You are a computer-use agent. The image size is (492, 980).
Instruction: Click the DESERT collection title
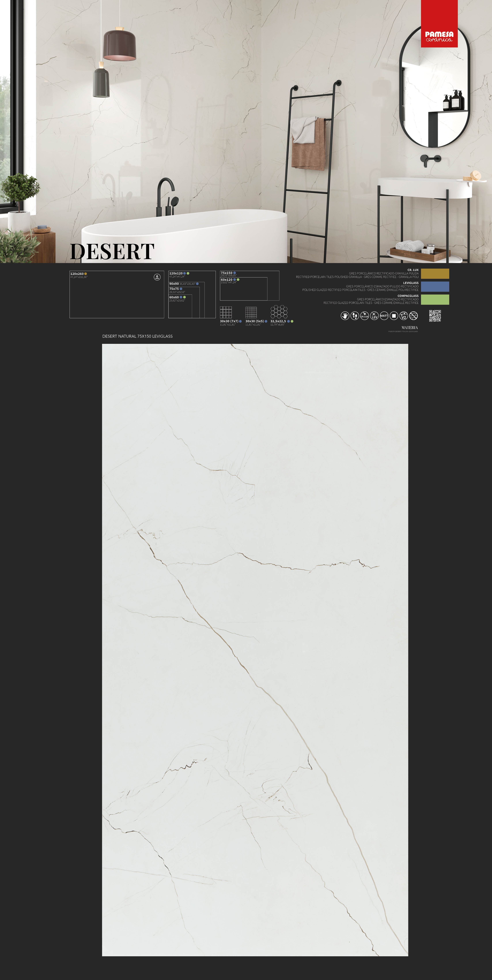(x=112, y=252)
